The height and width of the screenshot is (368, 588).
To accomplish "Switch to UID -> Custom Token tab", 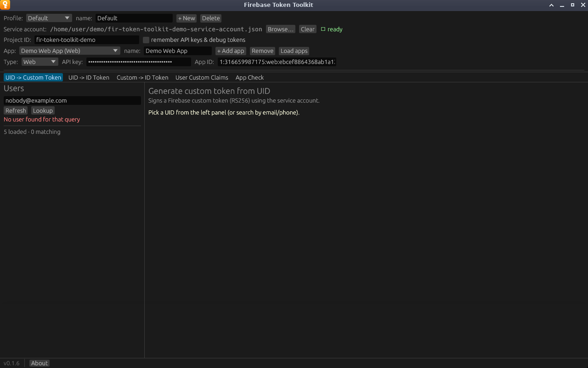I will click(33, 77).
